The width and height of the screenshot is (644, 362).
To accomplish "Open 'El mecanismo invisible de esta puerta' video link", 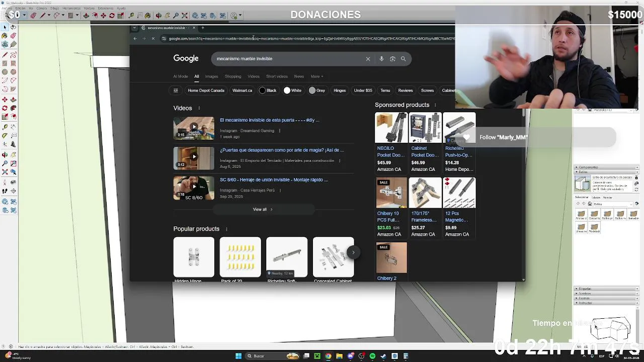I will tap(270, 120).
